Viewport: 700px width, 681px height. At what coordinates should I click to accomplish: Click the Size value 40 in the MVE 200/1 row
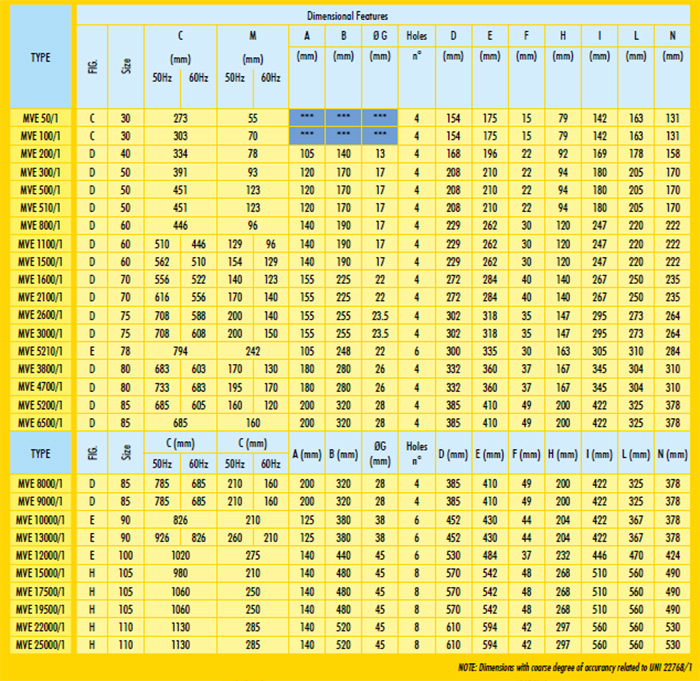click(125, 154)
